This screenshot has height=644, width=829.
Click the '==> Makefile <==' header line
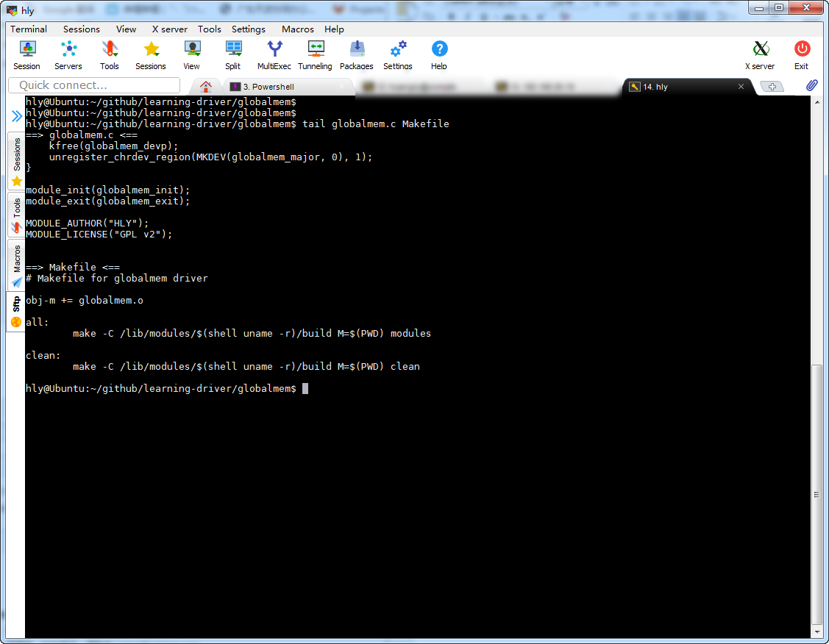(73, 267)
